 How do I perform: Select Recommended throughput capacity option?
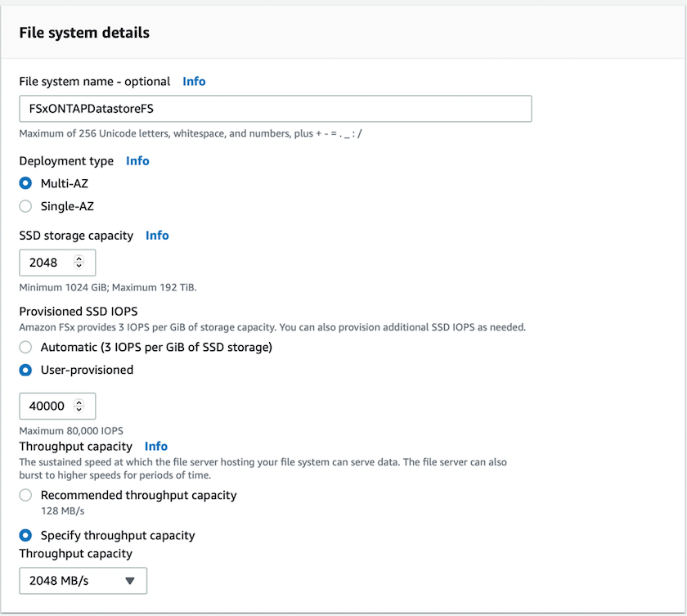[x=26, y=495]
